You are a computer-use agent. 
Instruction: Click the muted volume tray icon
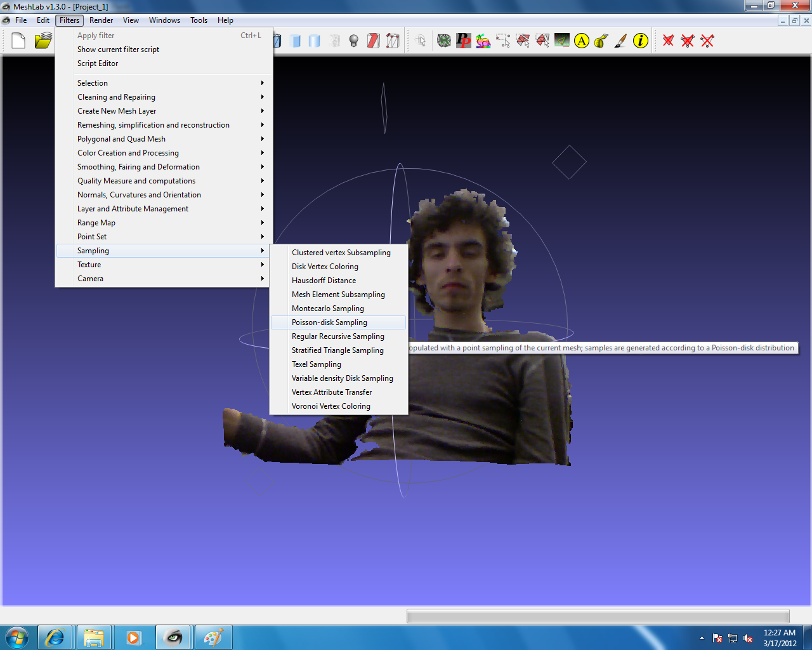748,638
